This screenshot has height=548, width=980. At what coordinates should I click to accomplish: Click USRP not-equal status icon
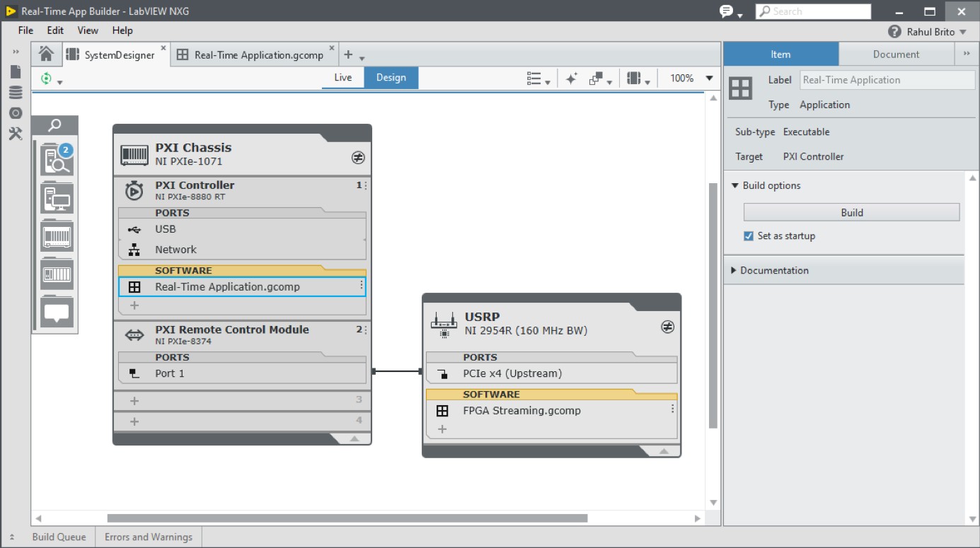tap(667, 327)
